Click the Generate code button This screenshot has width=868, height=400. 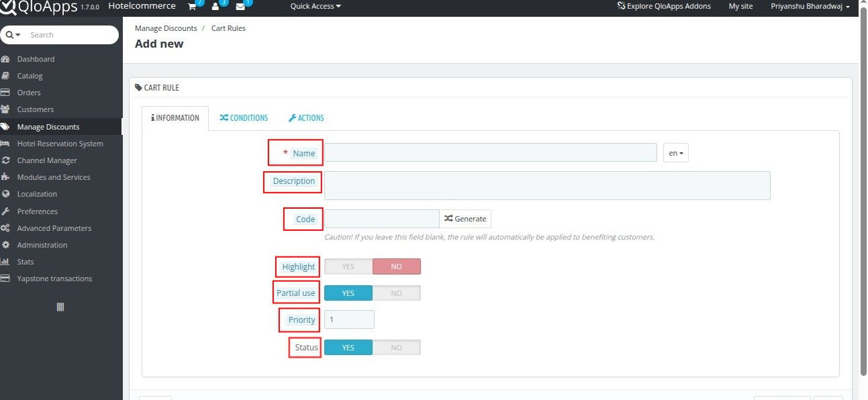(465, 219)
